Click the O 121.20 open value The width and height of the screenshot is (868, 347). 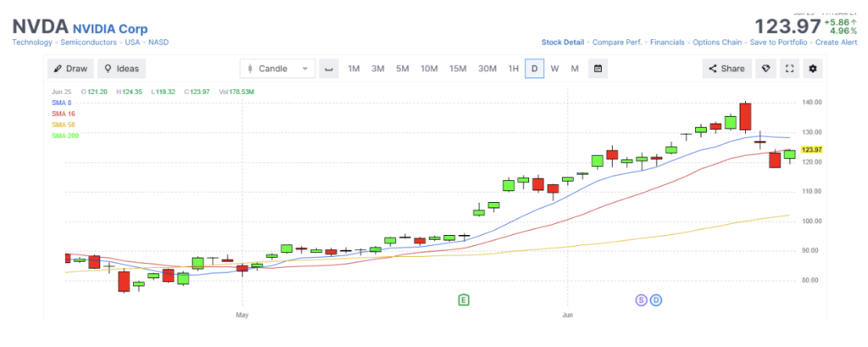click(93, 92)
